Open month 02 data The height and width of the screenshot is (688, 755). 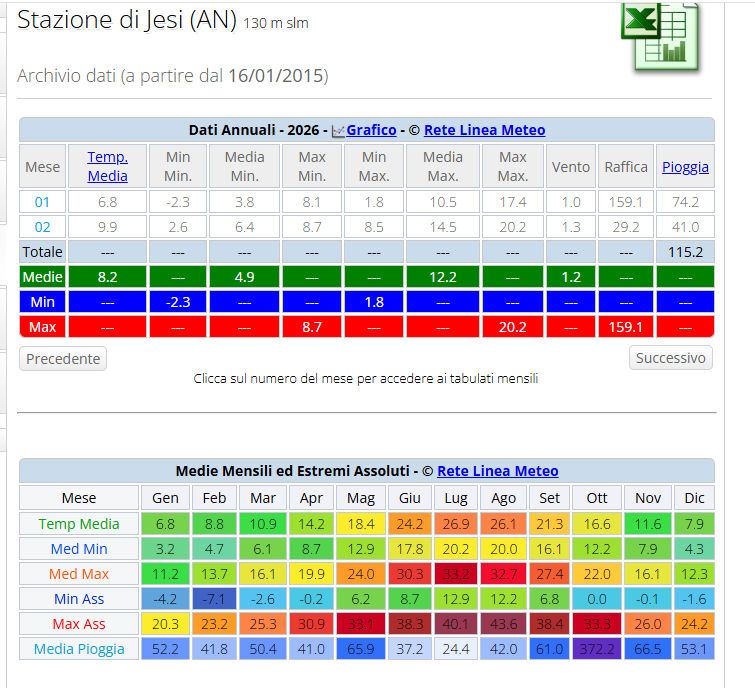click(x=42, y=227)
